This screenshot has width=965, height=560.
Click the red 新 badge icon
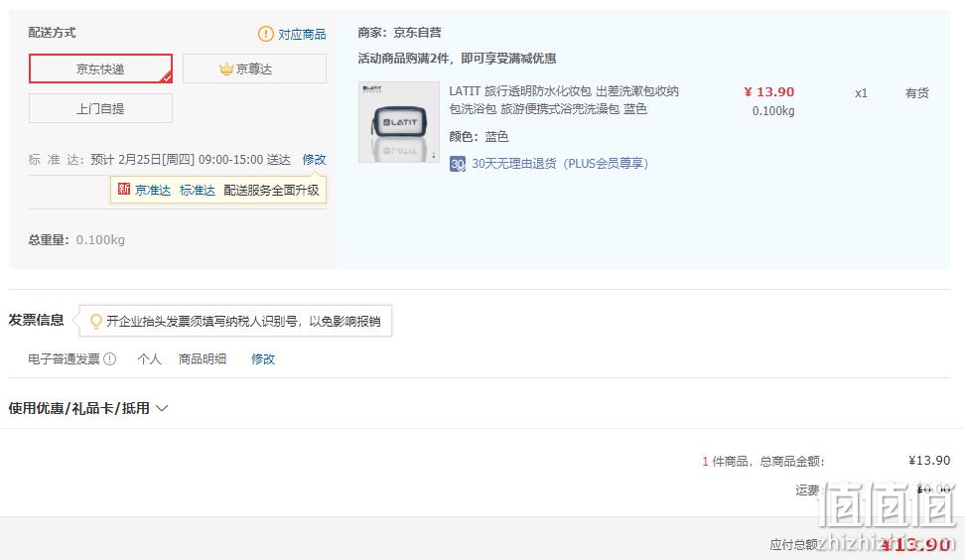coord(124,189)
